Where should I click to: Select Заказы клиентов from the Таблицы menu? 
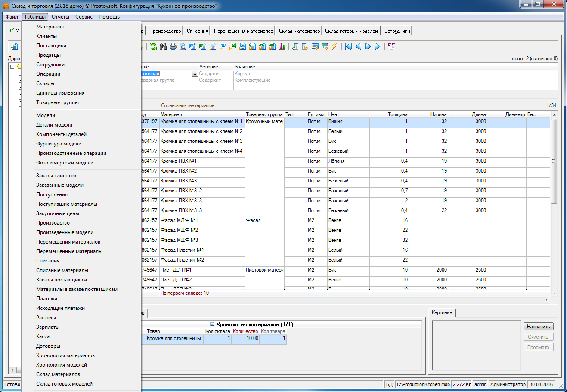(x=56, y=176)
